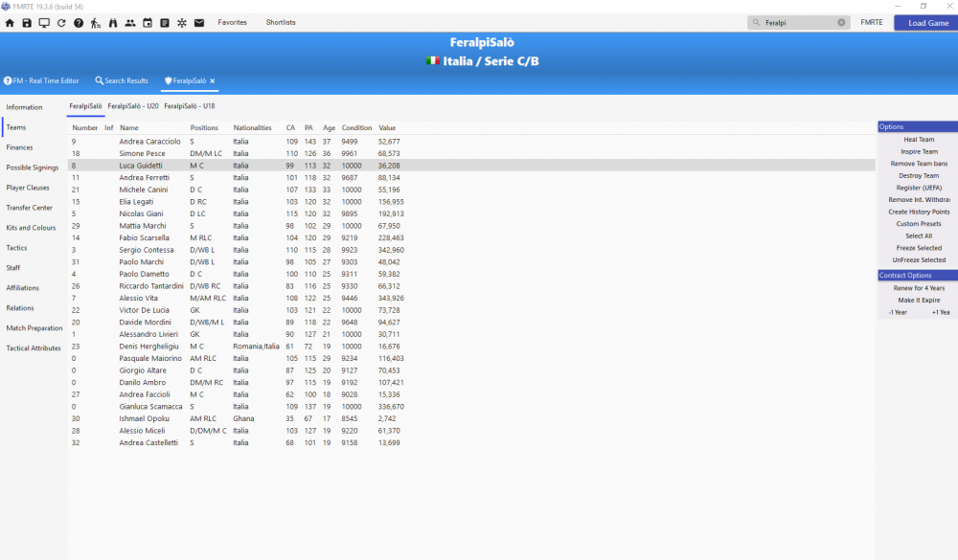Click the walking person toolbar icon
The height and width of the screenshot is (560, 958).
point(95,23)
